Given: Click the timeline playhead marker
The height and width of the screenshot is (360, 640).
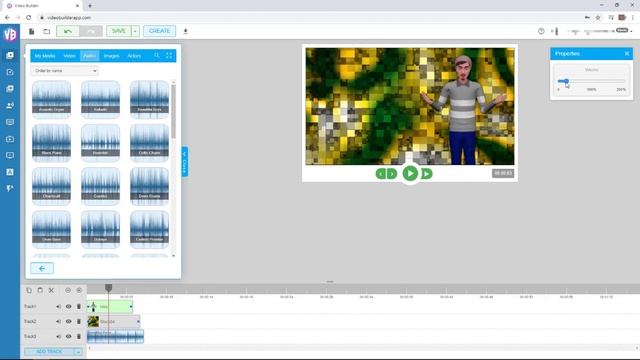Looking at the screenshot, I should (x=108, y=288).
